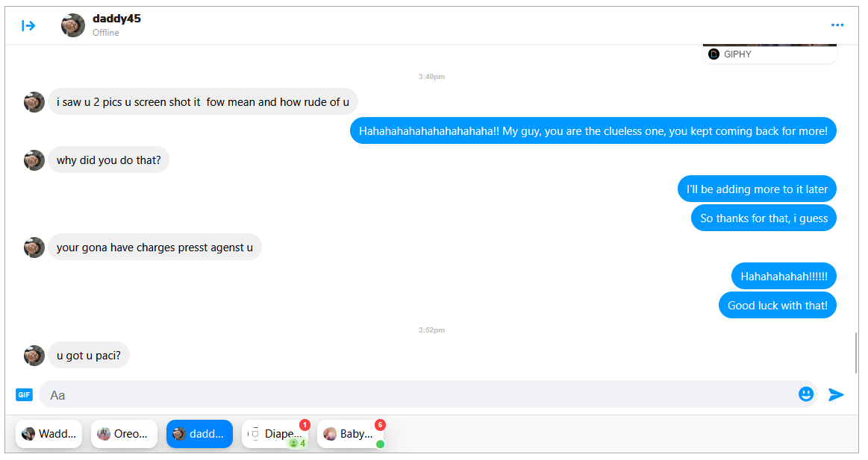868x460 pixels.
Task: Open the Diape... group chat tab
Action: coord(275,434)
